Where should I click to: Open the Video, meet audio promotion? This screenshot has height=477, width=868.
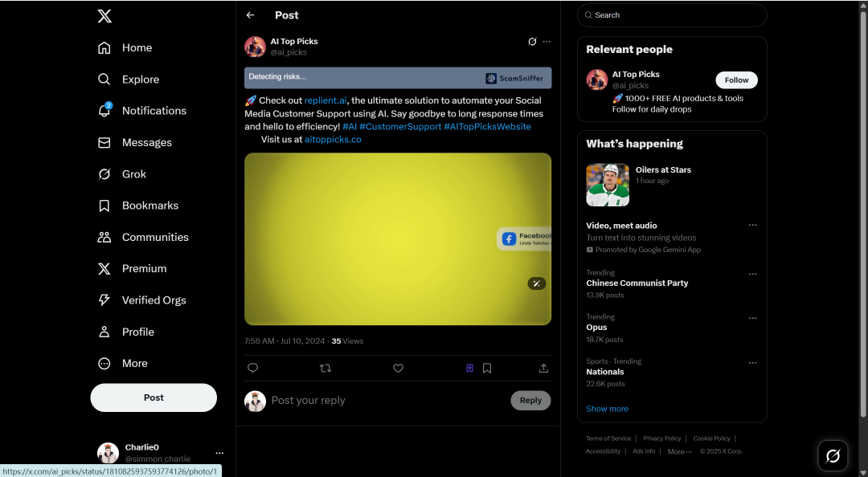(x=621, y=225)
